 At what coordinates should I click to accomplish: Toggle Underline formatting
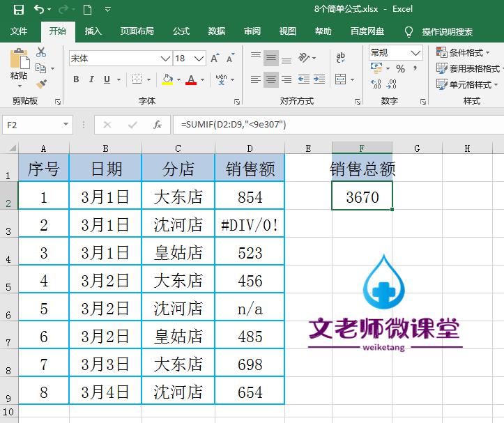[107, 79]
